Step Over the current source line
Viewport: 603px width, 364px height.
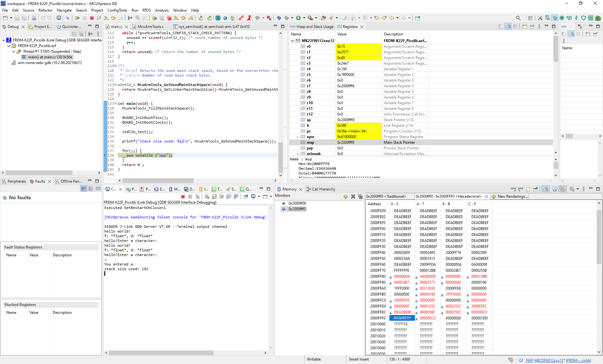(114, 18)
